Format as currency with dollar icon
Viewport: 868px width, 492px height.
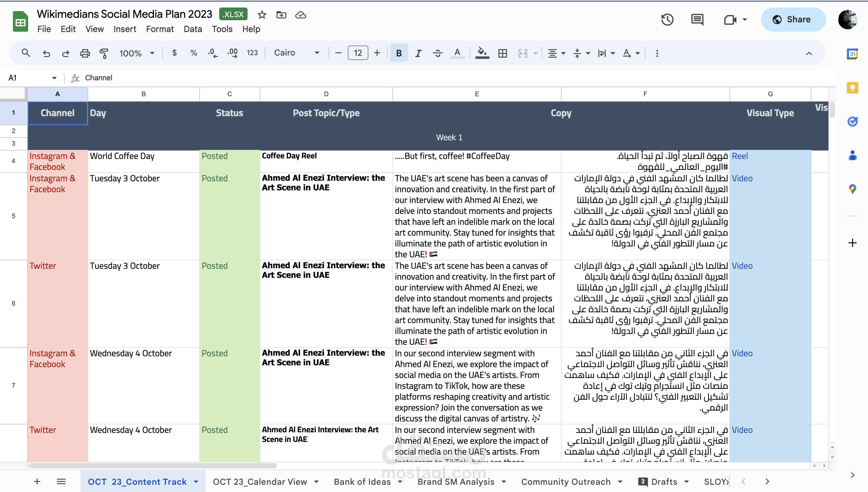point(175,53)
